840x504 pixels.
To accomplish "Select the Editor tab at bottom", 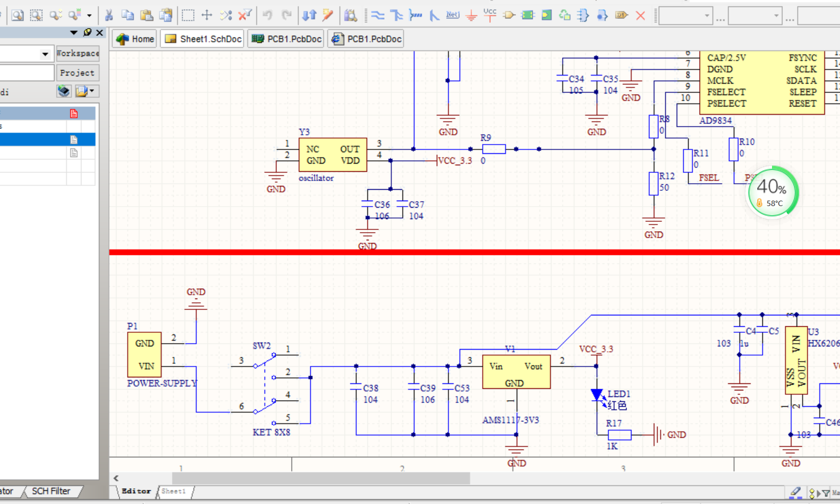I will [136, 491].
